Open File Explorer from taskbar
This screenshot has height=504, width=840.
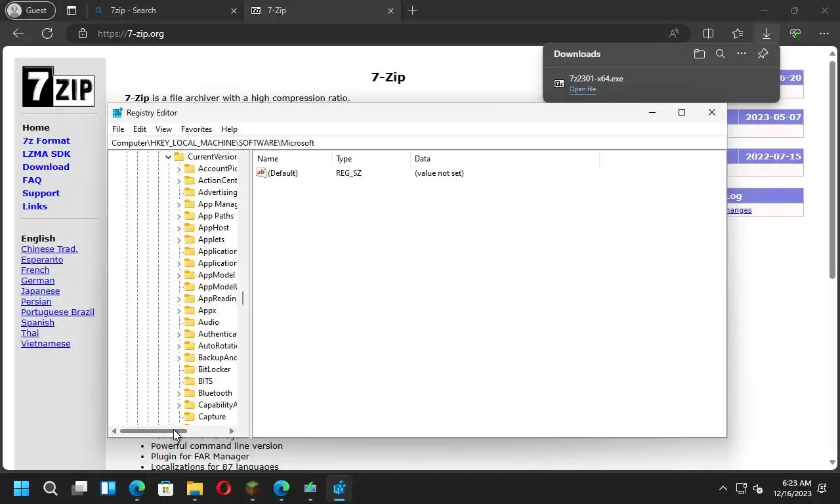tap(195, 488)
